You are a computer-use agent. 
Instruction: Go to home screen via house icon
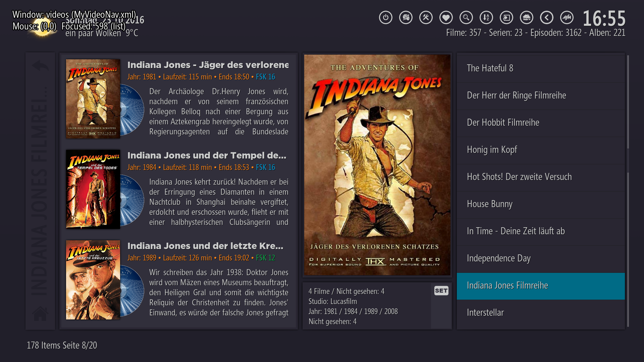[527, 17]
